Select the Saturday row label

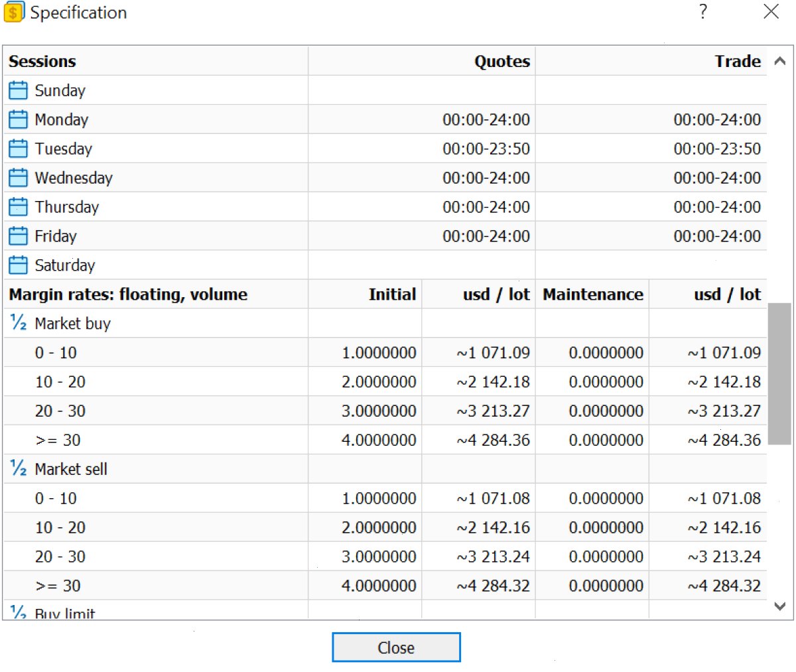pyautogui.click(x=65, y=265)
